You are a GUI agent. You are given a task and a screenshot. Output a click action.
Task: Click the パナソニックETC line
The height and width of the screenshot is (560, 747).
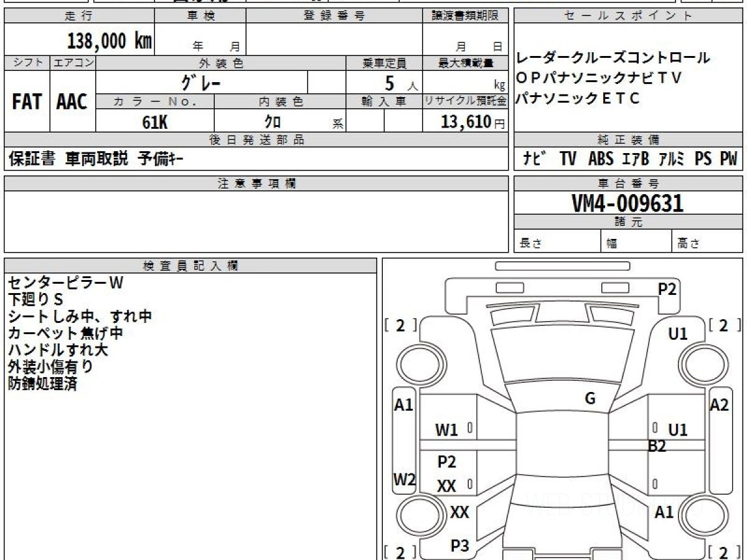coord(578,98)
